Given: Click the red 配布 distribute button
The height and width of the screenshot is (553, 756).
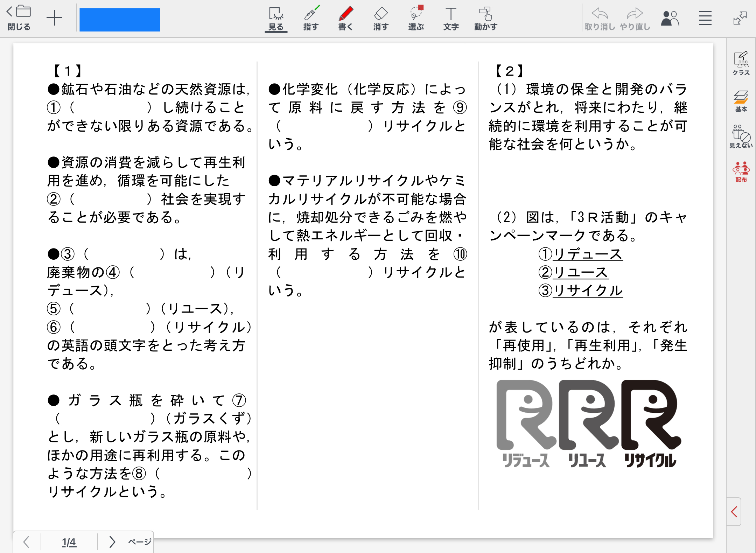Looking at the screenshot, I should point(741,171).
